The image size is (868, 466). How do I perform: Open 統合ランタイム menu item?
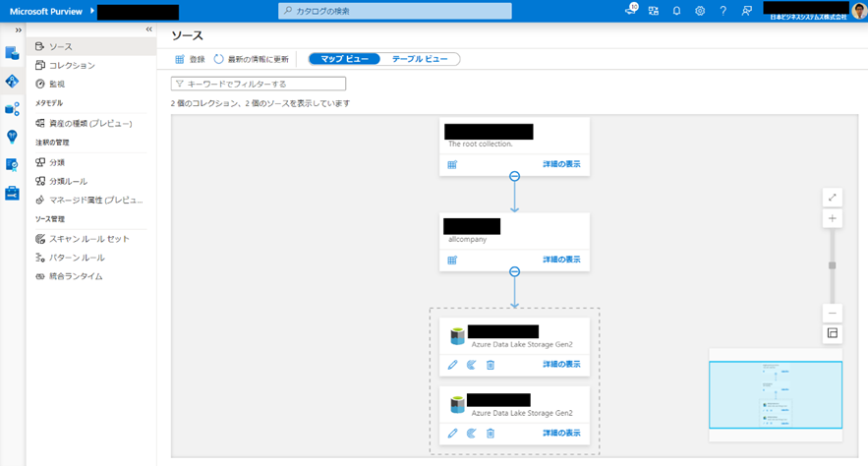point(90,276)
